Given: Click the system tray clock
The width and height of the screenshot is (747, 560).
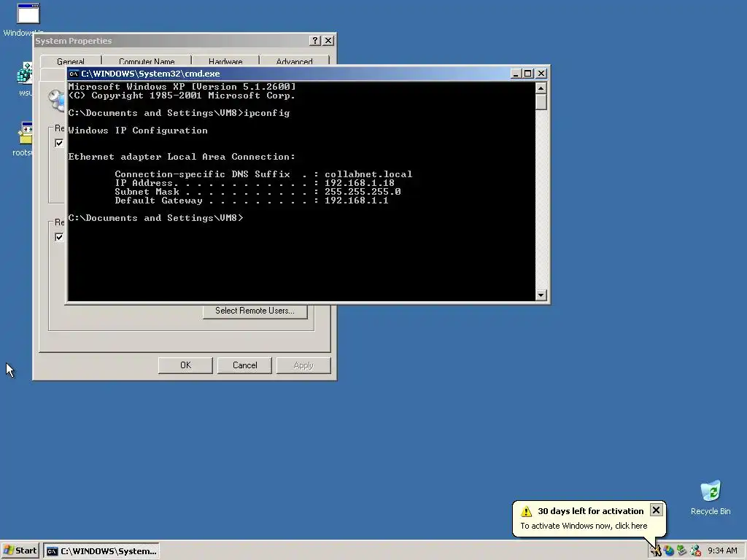Looking at the screenshot, I should click(x=722, y=551).
